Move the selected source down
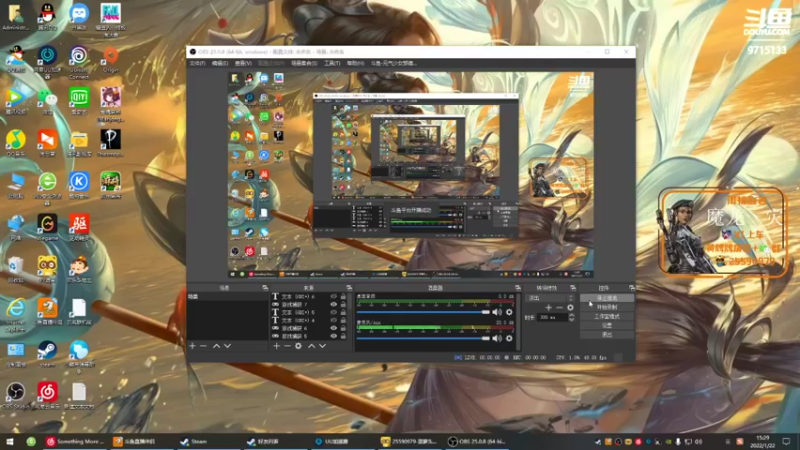 322,346
